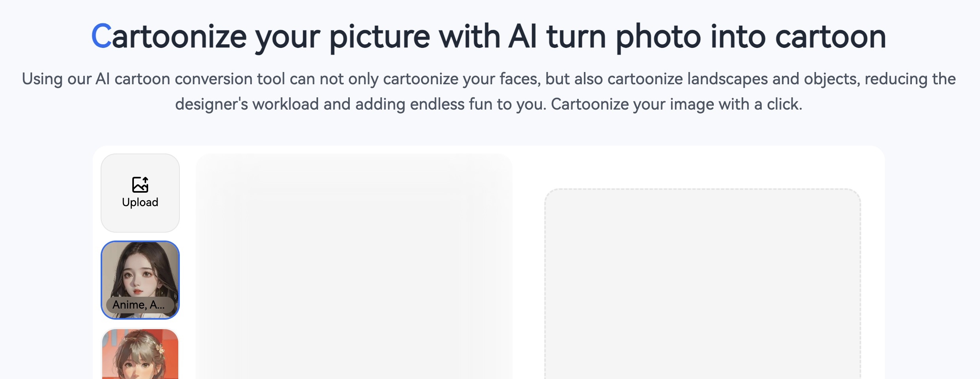Click the Upload text label
This screenshot has width=980, height=379.
[x=140, y=202]
